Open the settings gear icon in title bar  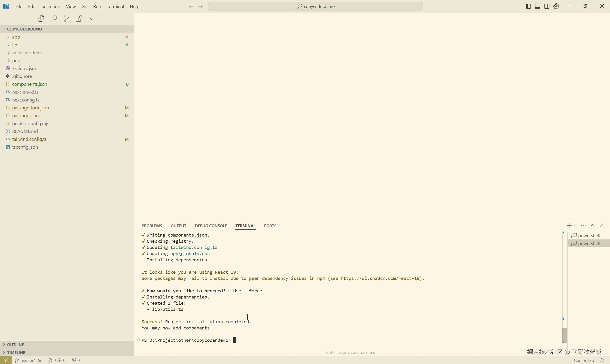[x=556, y=6]
